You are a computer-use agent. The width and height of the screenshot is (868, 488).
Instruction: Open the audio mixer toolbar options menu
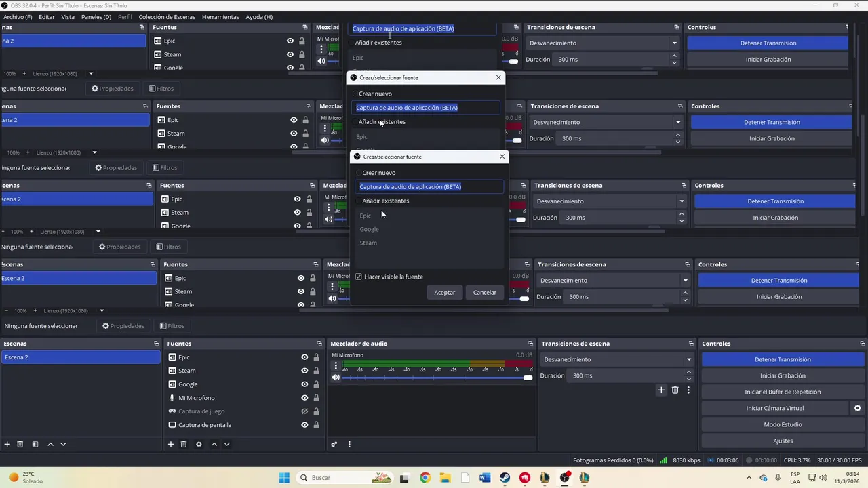(x=349, y=444)
